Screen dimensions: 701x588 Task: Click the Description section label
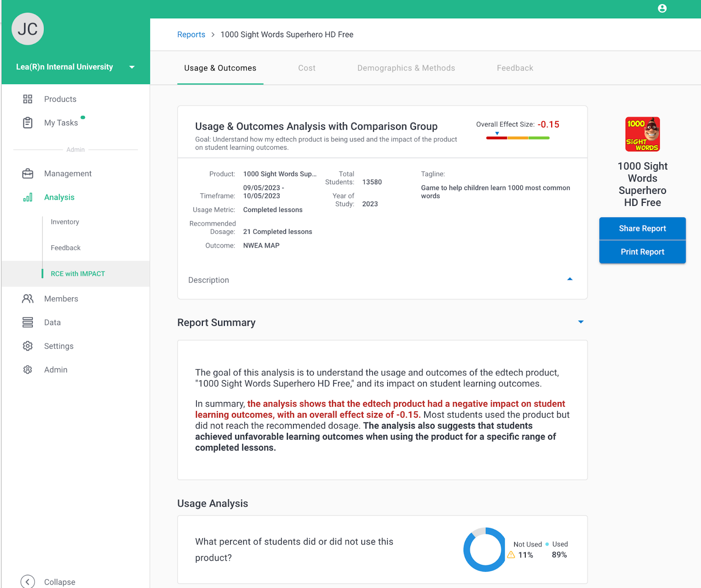209,280
